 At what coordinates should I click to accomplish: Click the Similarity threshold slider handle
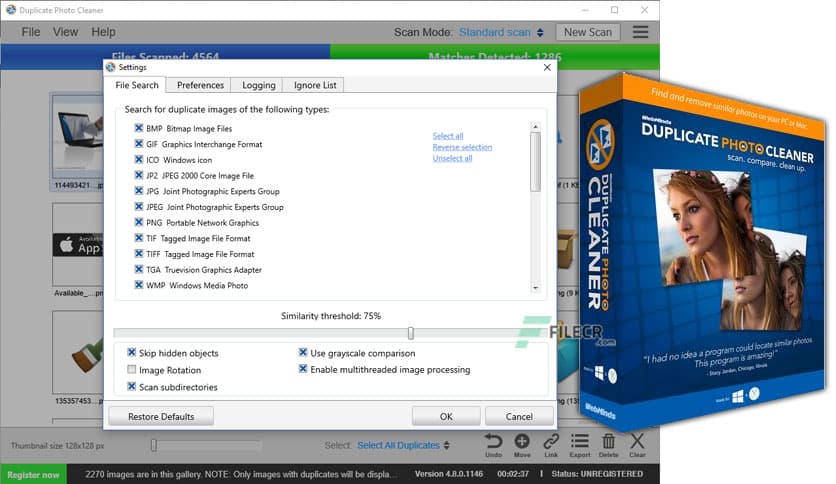pos(411,333)
